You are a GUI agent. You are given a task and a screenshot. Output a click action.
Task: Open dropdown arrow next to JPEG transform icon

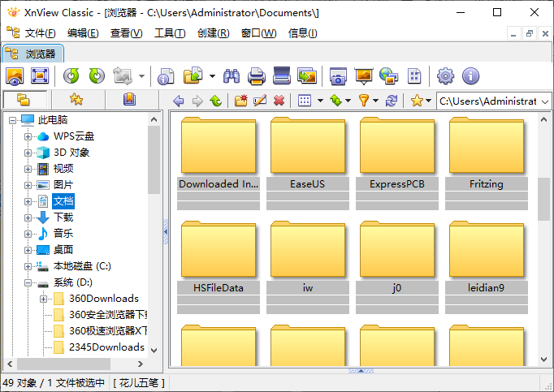point(141,76)
